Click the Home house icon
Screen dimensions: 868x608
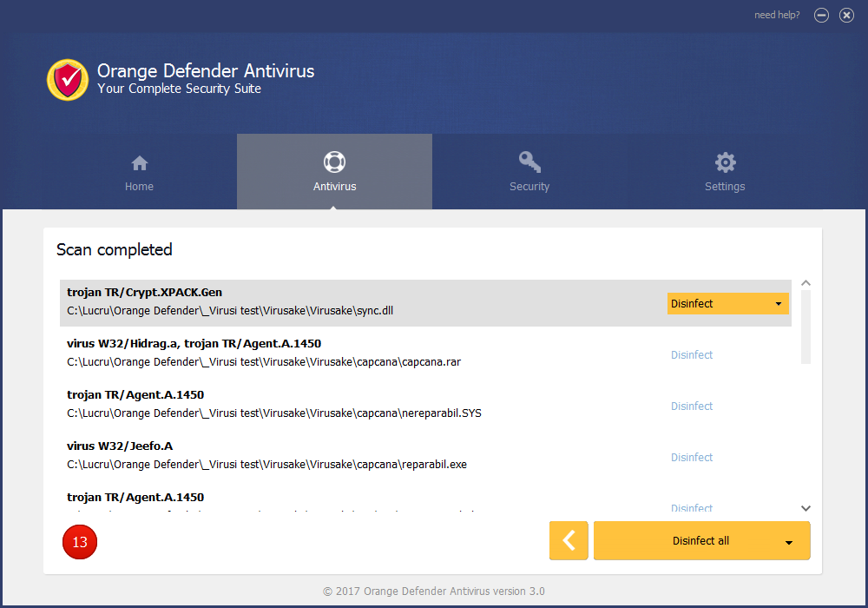pyautogui.click(x=139, y=163)
